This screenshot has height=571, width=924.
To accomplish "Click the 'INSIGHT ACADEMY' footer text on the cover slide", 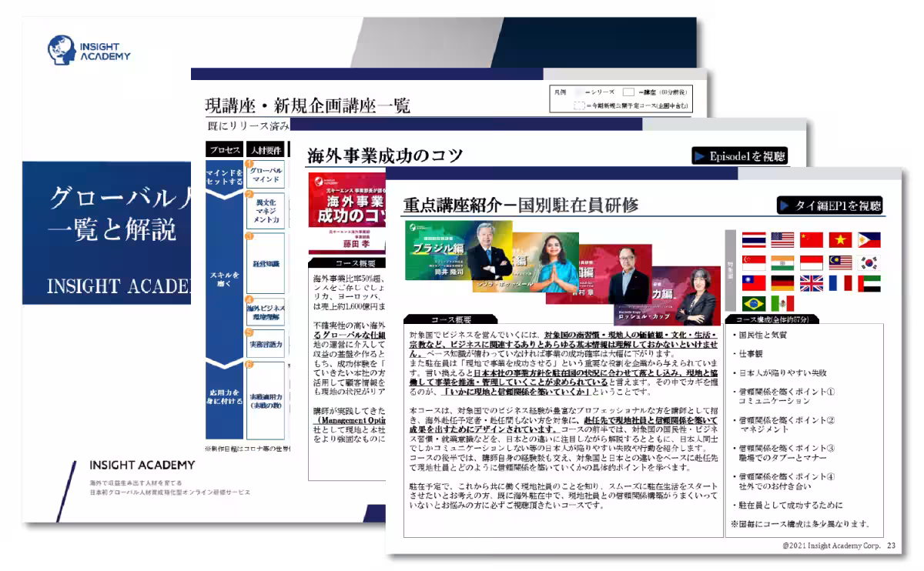I will pyautogui.click(x=142, y=466).
